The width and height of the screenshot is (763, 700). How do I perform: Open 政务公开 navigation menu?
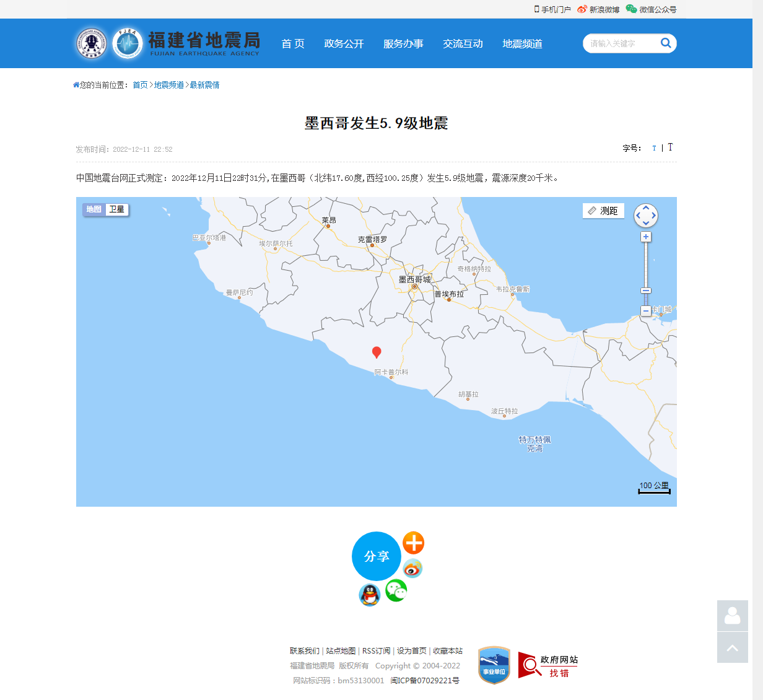pyautogui.click(x=344, y=44)
